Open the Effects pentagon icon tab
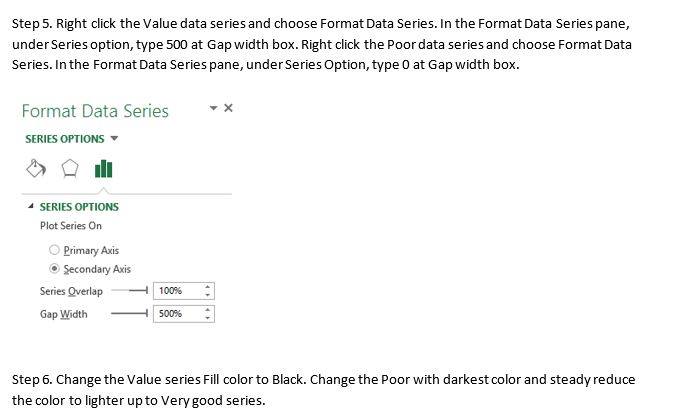This screenshot has height=417, width=680. (70, 169)
